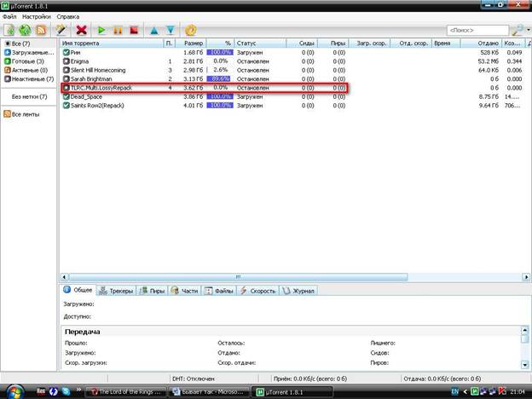This screenshot has width=532, height=399.
Task: Switch to the Файлы tab
Action: (x=219, y=291)
